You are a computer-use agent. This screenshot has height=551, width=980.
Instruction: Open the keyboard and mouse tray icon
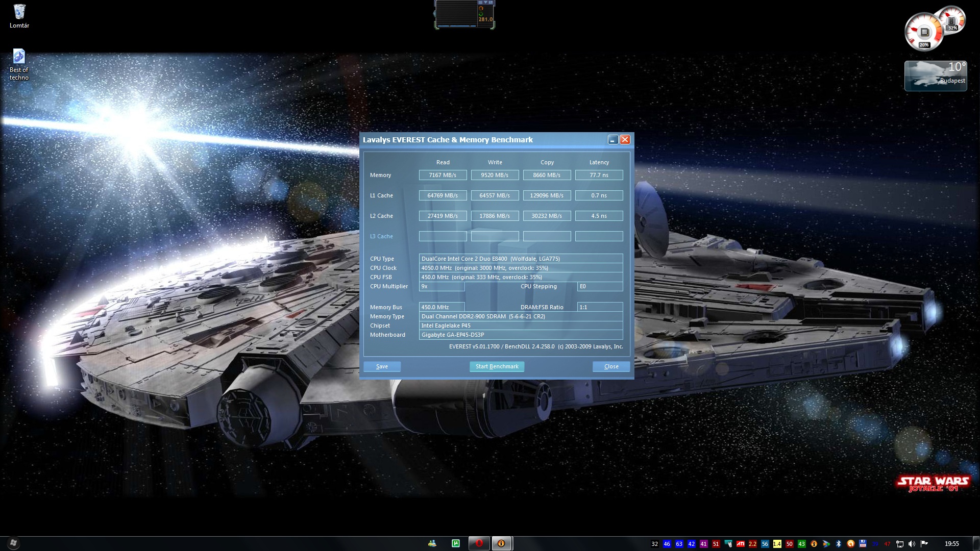point(728,544)
